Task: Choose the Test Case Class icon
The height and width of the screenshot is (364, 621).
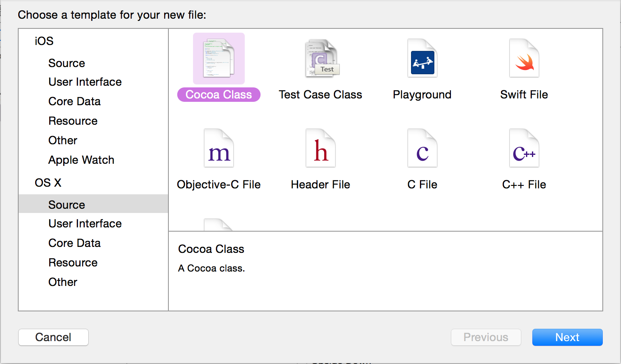Action: click(322, 58)
